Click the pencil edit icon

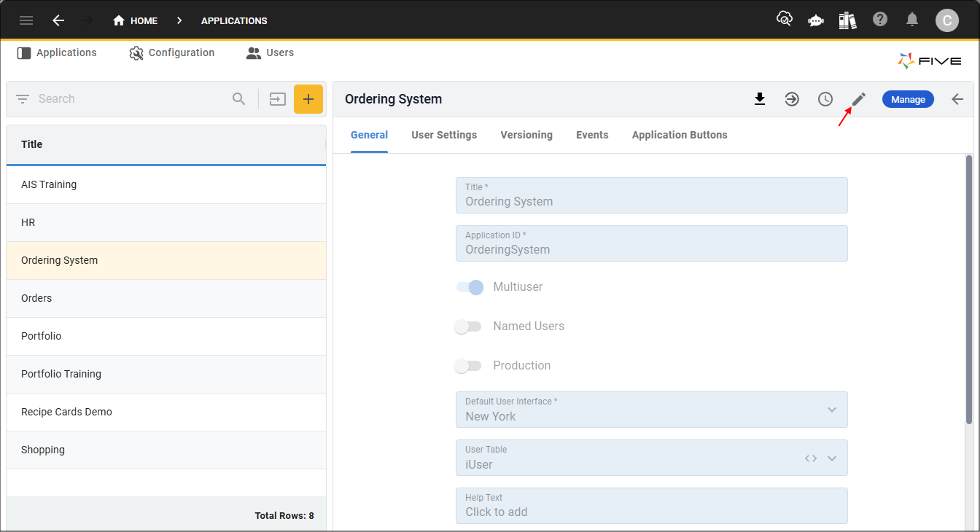pos(859,99)
